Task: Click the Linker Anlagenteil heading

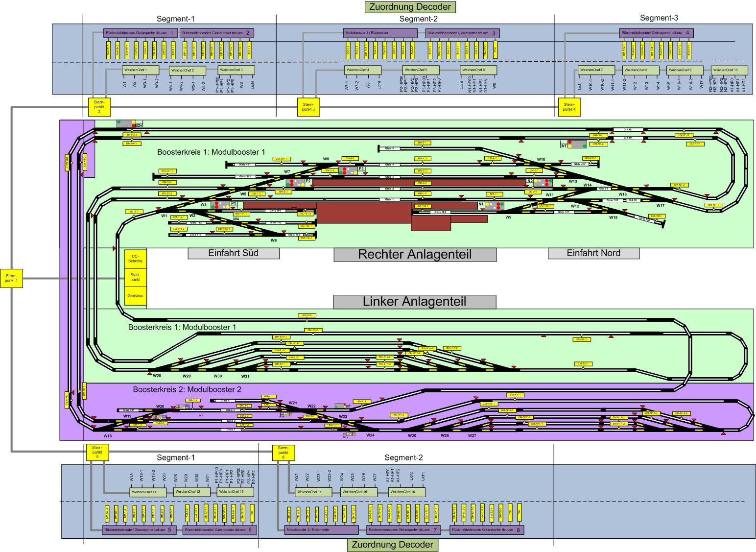Action: (x=415, y=302)
